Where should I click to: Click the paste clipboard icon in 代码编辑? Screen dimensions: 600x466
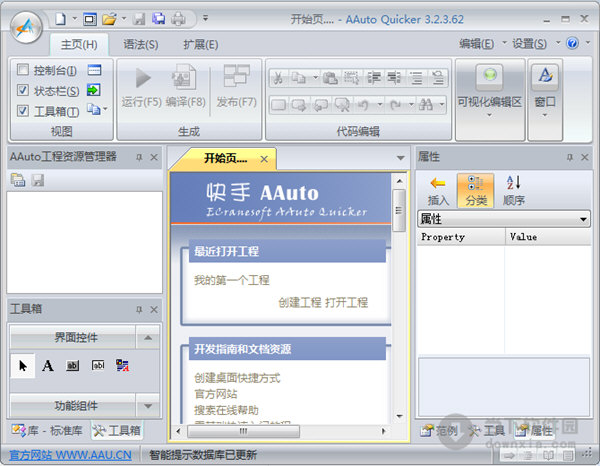(330, 78)
